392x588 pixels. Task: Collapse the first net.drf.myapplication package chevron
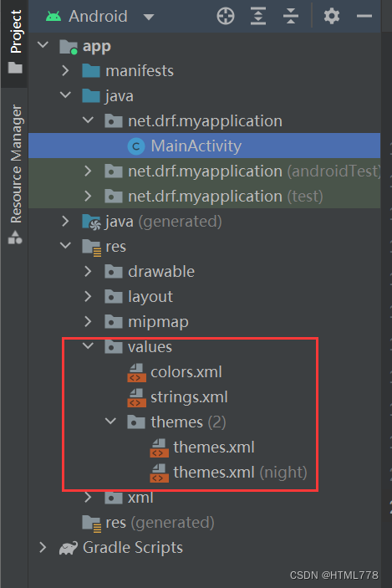coord(88,120)
